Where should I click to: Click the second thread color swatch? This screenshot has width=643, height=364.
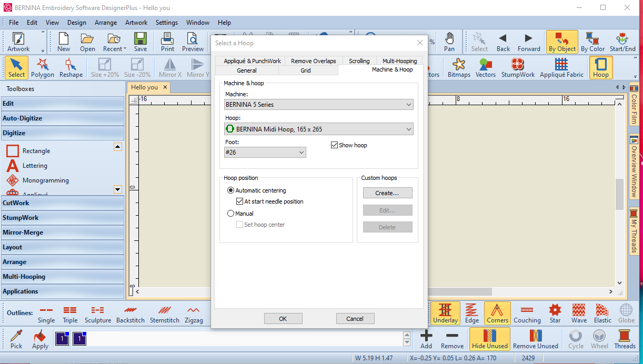click(x=79, y=339)
